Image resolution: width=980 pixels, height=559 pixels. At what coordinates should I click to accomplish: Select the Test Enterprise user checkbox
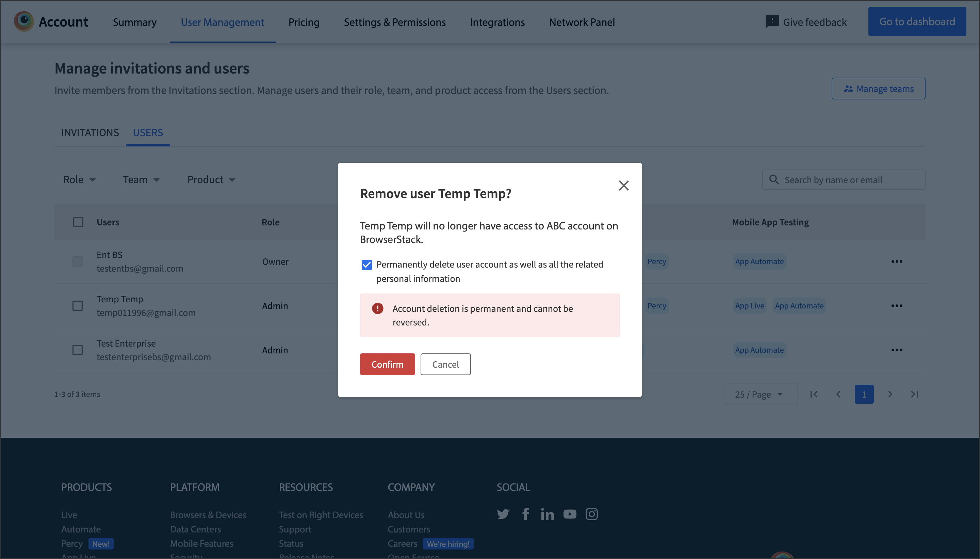coord(78,350)
